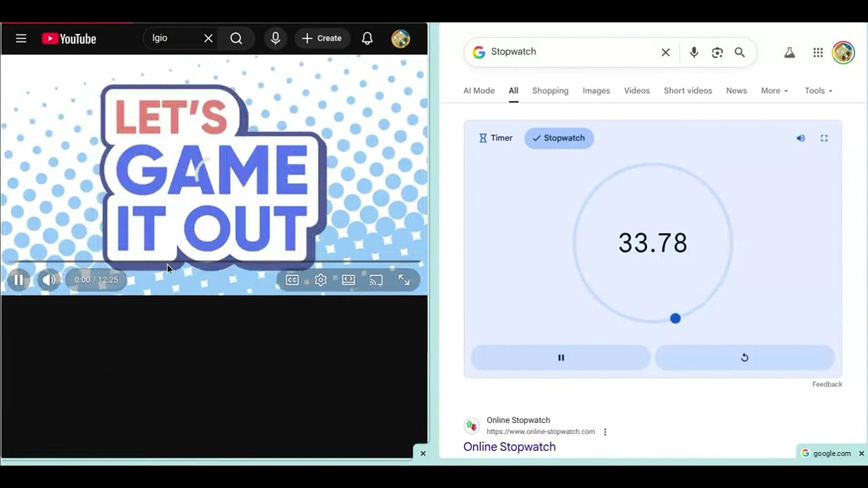
Task: Open the Online Stopwatch result title
Action: [509, 447]
